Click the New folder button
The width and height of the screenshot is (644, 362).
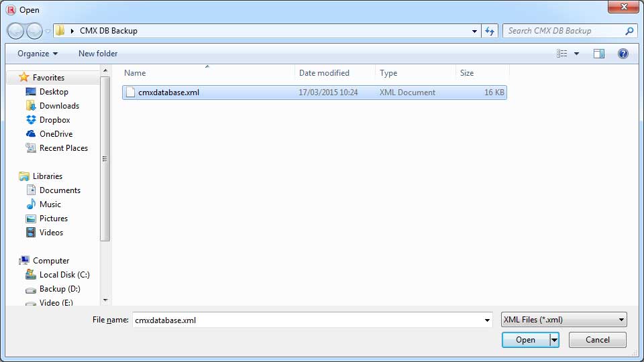click(98, 54)
